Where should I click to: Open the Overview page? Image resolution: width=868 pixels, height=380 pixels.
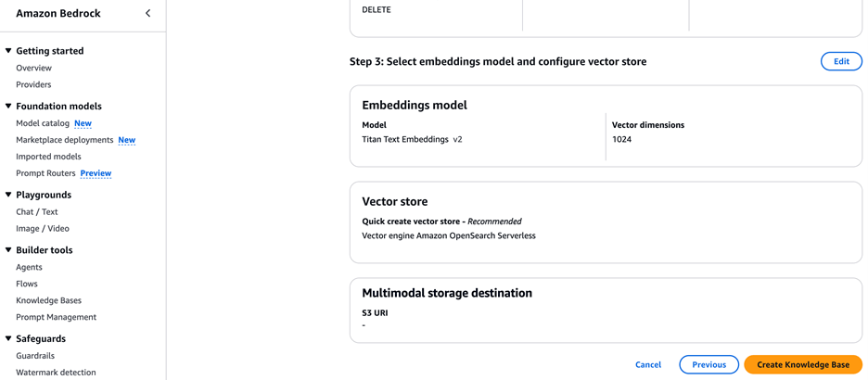pyautogui.click(x=33, y=68)
